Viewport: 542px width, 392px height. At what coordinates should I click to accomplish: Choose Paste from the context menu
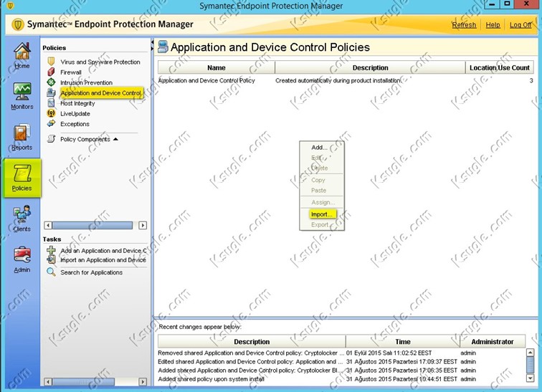(319, 191)
